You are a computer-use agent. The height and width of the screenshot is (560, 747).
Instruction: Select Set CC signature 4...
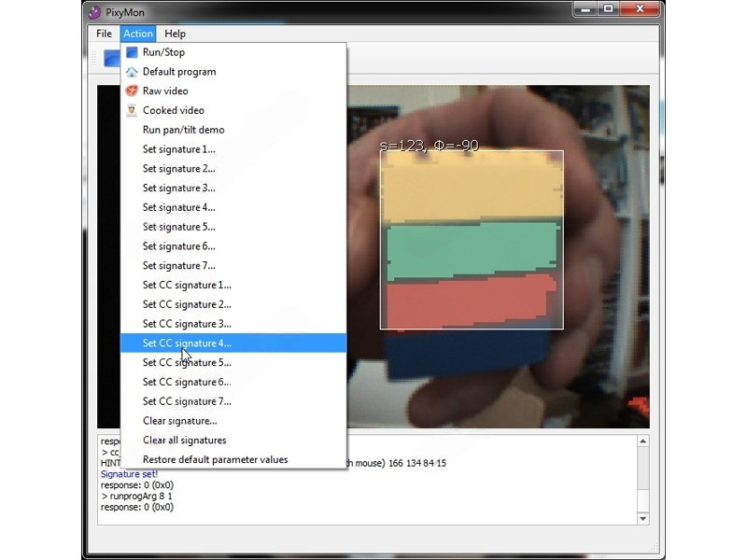click(x=187, y=343)
